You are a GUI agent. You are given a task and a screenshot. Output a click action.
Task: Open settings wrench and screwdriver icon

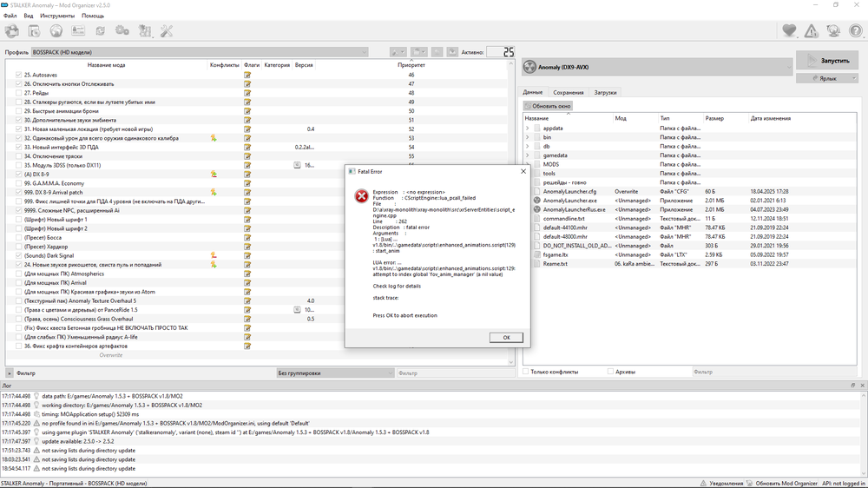(167, 31)
